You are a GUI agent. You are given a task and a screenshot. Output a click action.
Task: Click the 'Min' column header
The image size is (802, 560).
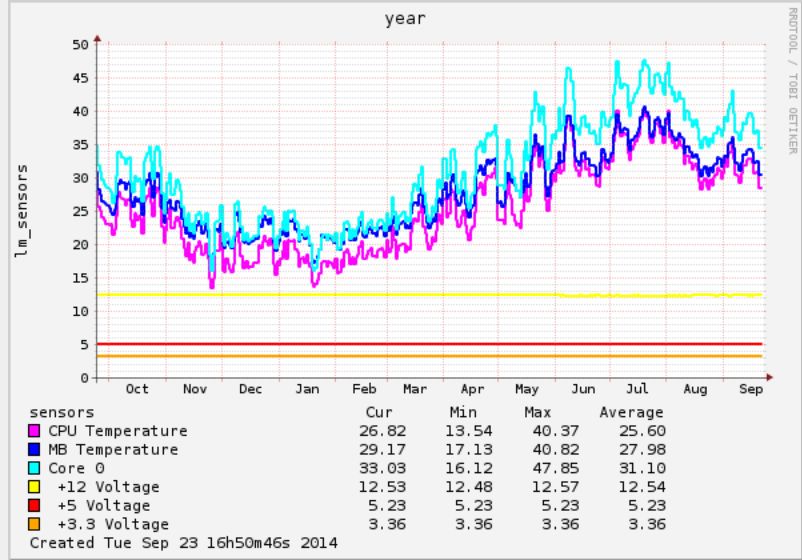(x=463, y=412)
